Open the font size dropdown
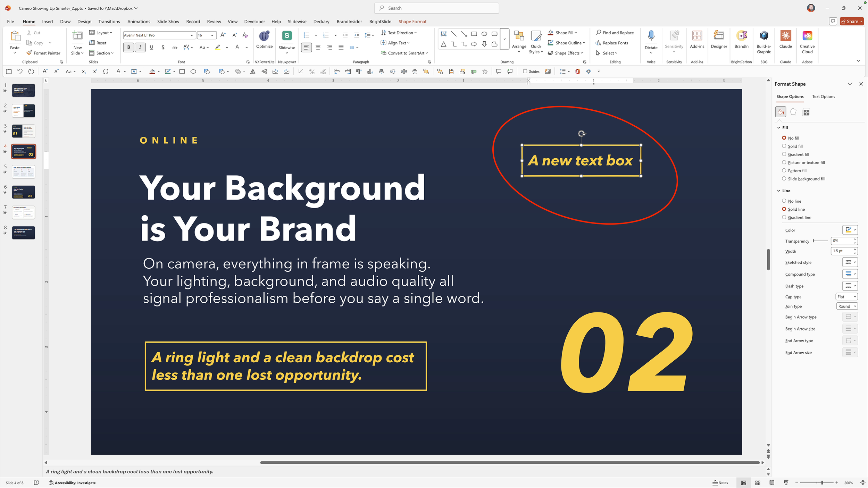Viewport: 868px width, 488px height. coord(212,35)
